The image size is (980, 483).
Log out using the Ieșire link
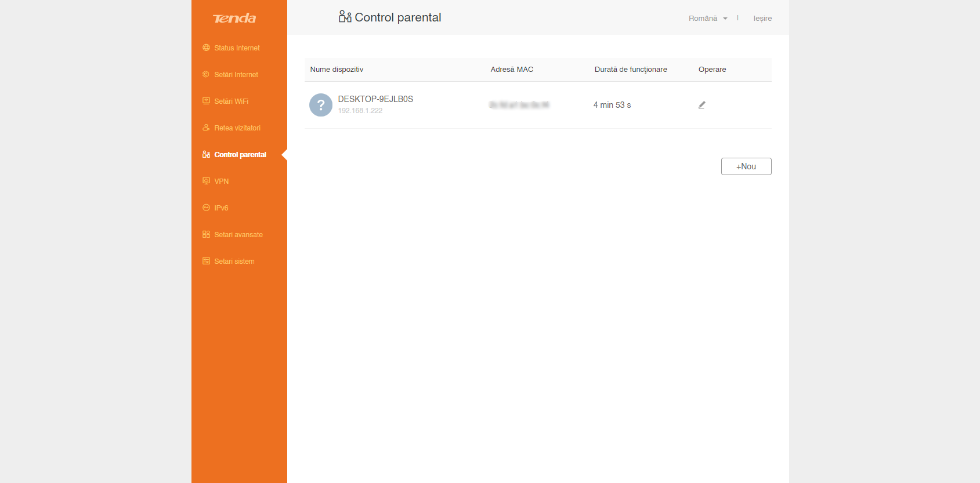762,19
